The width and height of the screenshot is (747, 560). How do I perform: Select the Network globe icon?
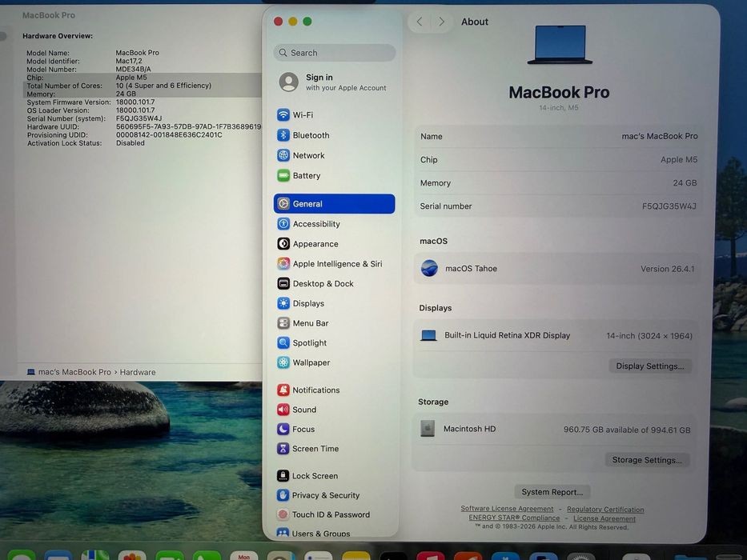point(283,155)
